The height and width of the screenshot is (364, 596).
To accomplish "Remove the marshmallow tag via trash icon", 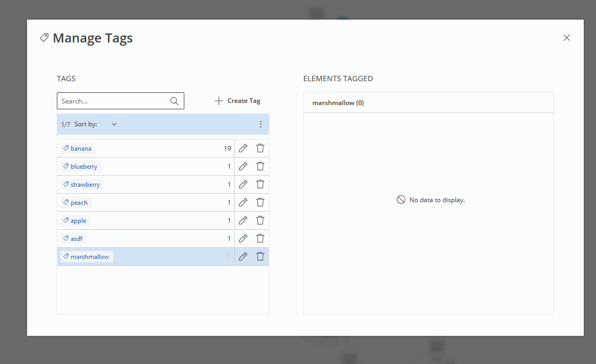I will [260, 257].
